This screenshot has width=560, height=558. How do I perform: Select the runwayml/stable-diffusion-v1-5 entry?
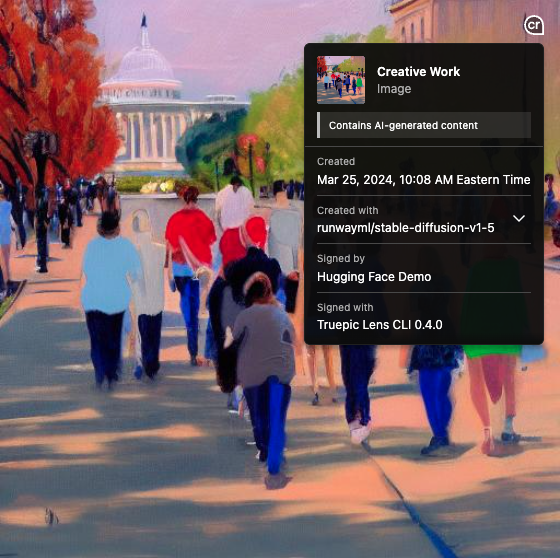coord(406,228)
